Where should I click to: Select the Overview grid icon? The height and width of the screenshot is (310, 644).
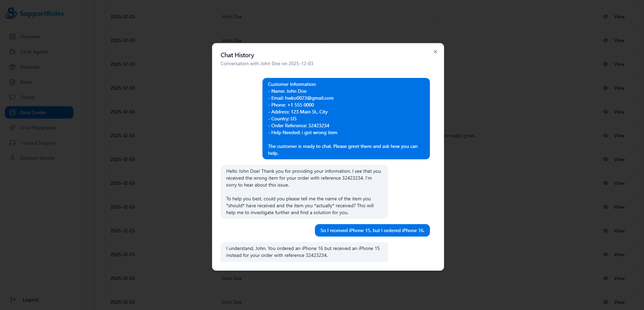pos(13,36)
